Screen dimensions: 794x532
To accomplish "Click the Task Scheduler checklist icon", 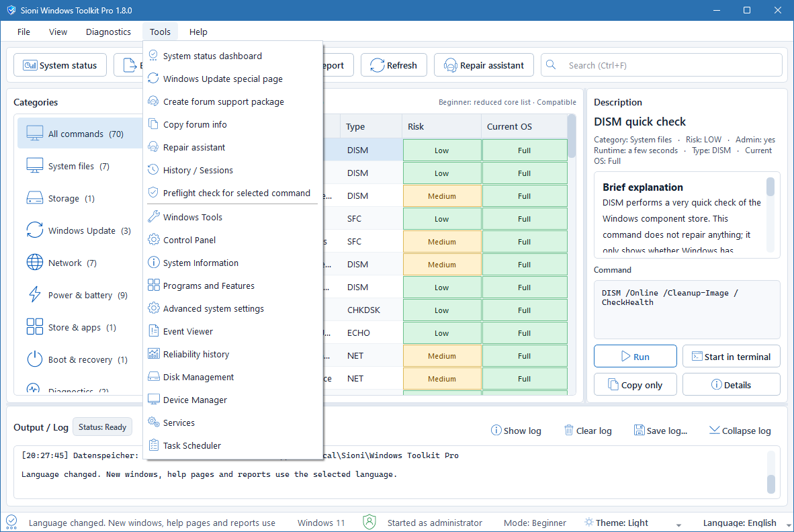I will tap(153, 445).
